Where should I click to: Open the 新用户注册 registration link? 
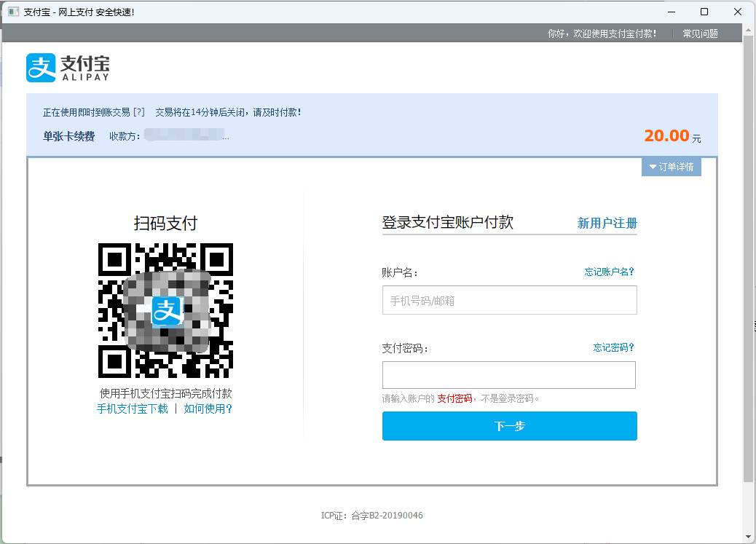607,223
